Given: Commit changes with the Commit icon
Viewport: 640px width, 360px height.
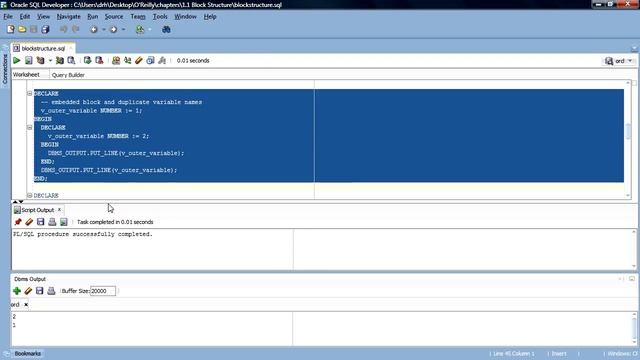Looking at the screenshot, I should click(x=87, y=60).
